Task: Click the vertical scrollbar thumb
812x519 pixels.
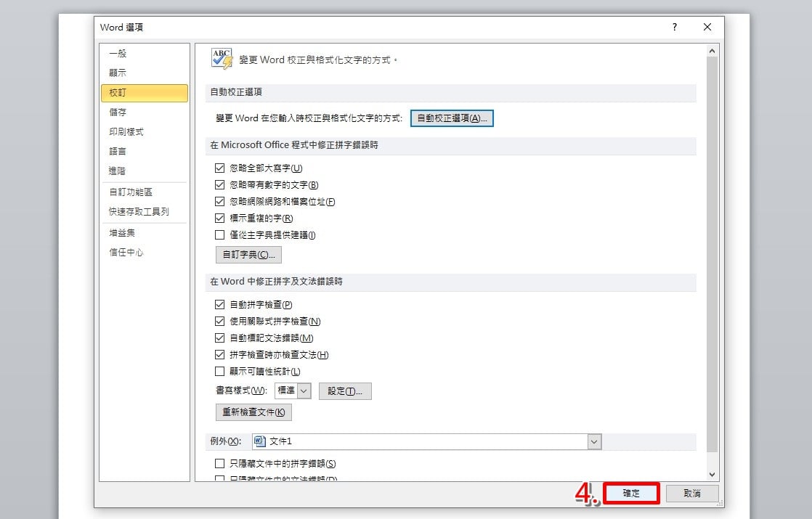Action: [712, 255]
